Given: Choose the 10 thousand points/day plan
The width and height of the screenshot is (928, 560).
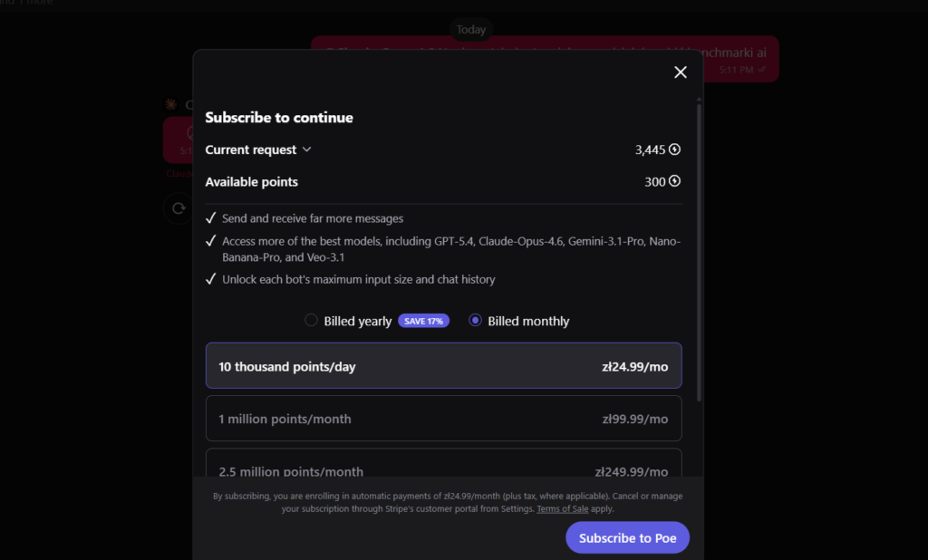Looking at the screenshot, I should (x=443, y=366).
